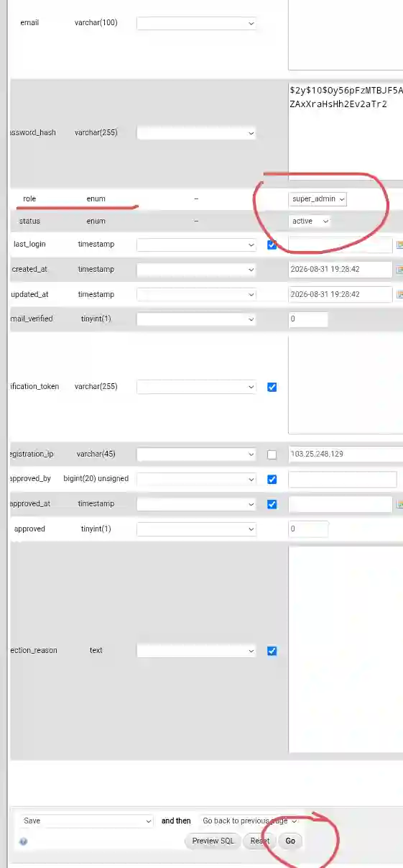
Task: Click the Go button
Action: [290, 841]
